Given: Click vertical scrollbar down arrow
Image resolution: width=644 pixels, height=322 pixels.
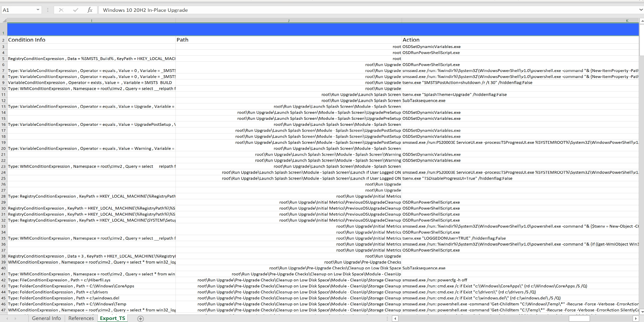Looking at the screenshot, I should click(x=642, y=312).
